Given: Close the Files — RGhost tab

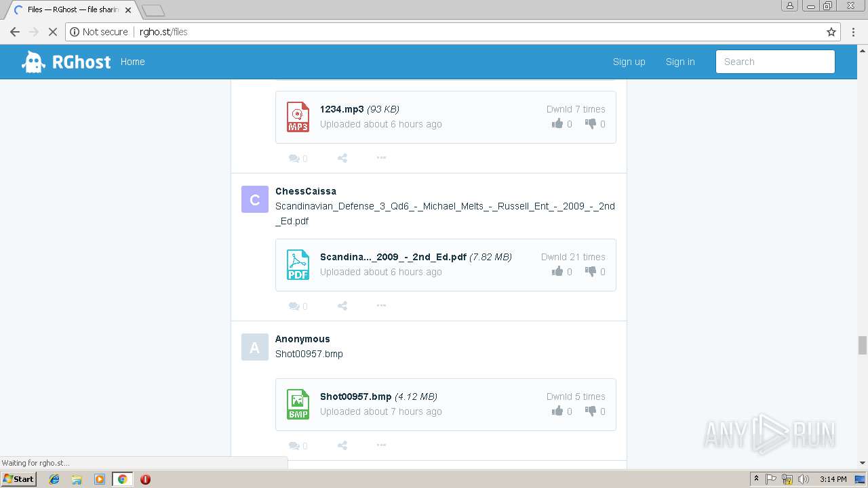Looking at the screenshot, I should pos(128,10).
